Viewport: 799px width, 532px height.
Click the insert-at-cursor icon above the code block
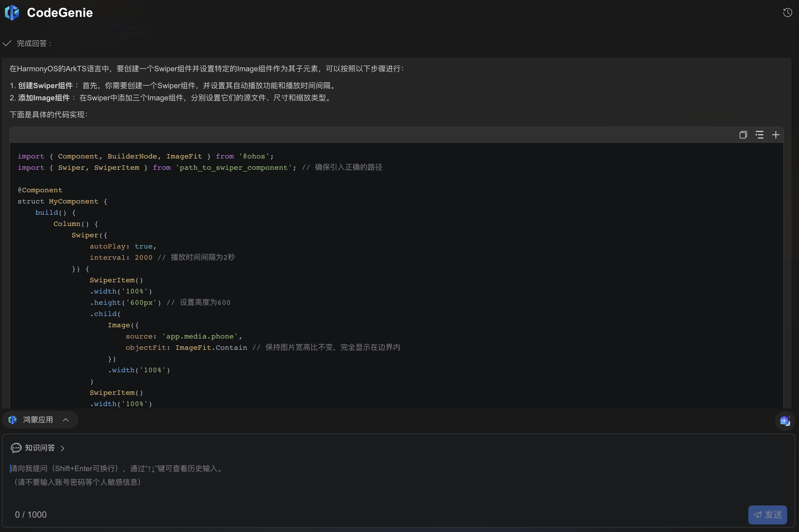(759, 135)
